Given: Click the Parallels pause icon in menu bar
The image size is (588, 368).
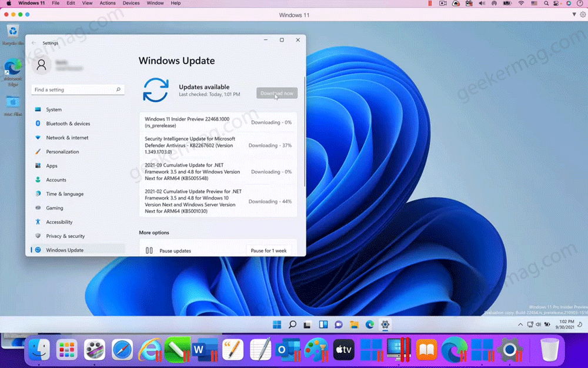Looking at the screenshot, I should (x=430, y=4).
